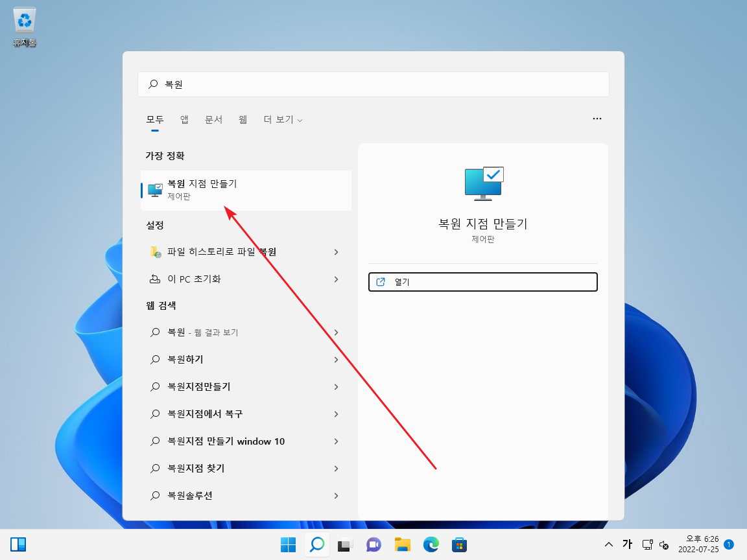747x560 pixels.
Task: Open the clock and date 오후 6:26
Action: pos(698,544)
